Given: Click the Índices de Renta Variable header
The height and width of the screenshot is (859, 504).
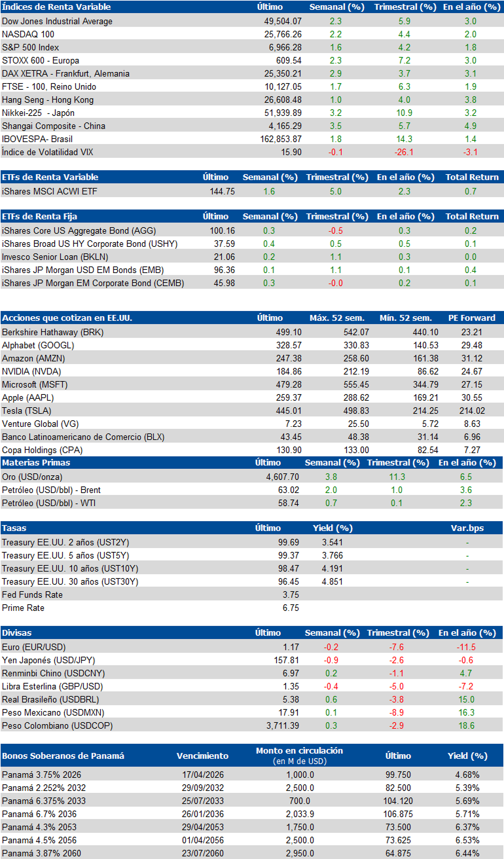Looking at the screenshot, I should pos(56,7).
